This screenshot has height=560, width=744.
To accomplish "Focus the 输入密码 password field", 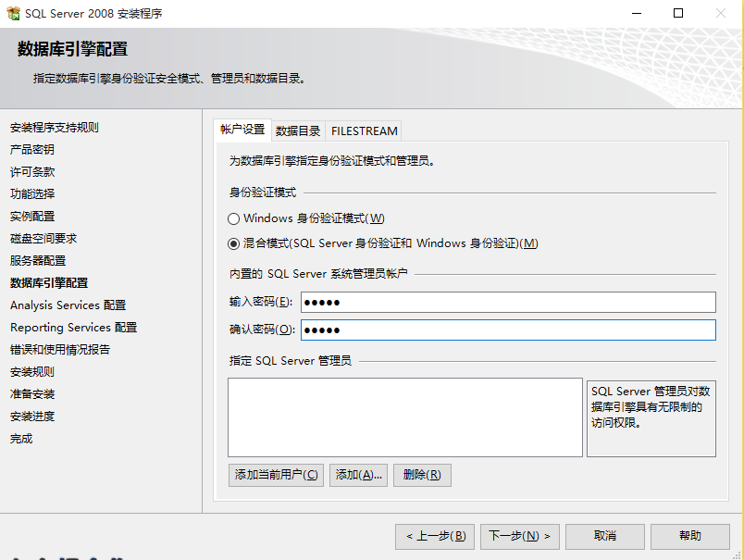I will point(508,303).
